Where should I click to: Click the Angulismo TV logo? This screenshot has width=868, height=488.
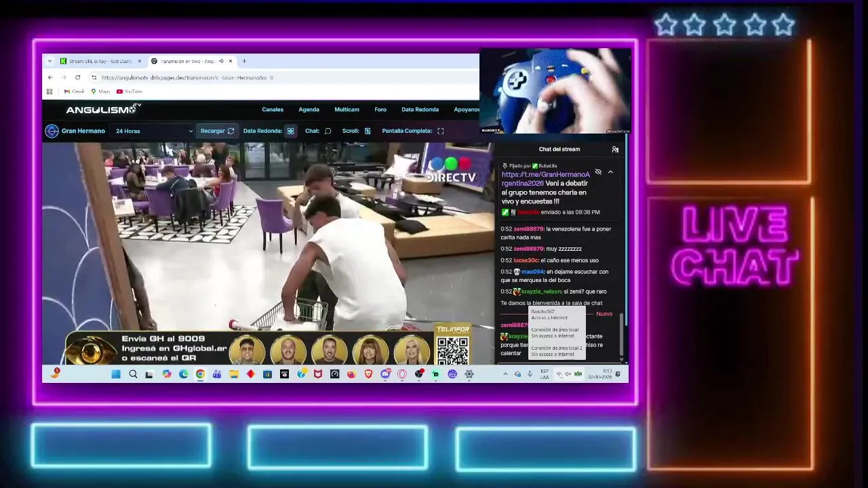(103, 109)
